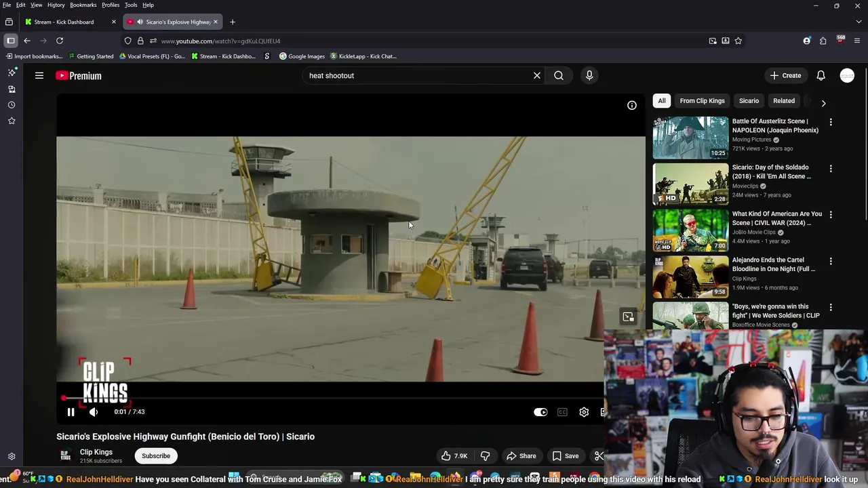The image size is (868, 488).
Task: Open the Firefox account icon
Action: [807, 41]
